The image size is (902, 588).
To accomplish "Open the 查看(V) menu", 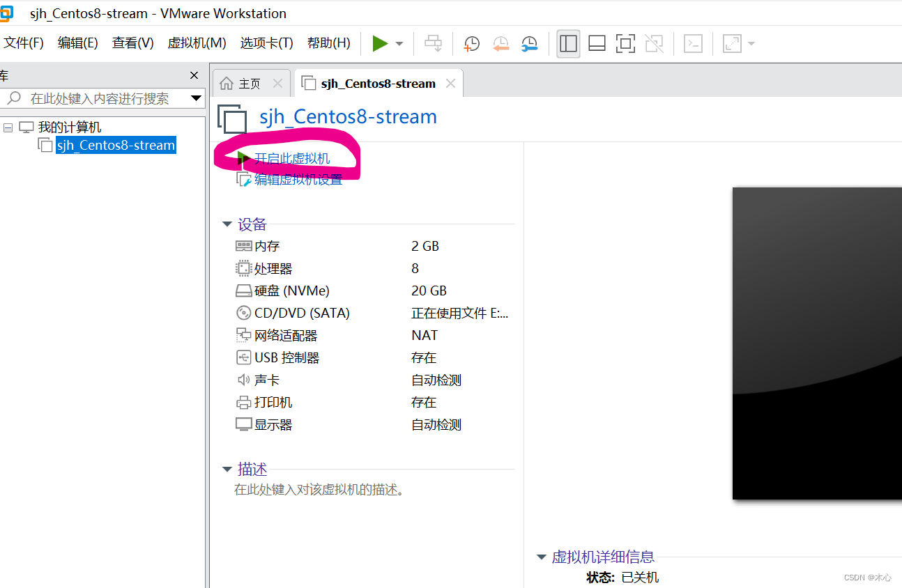I will (x=132, y=43).
